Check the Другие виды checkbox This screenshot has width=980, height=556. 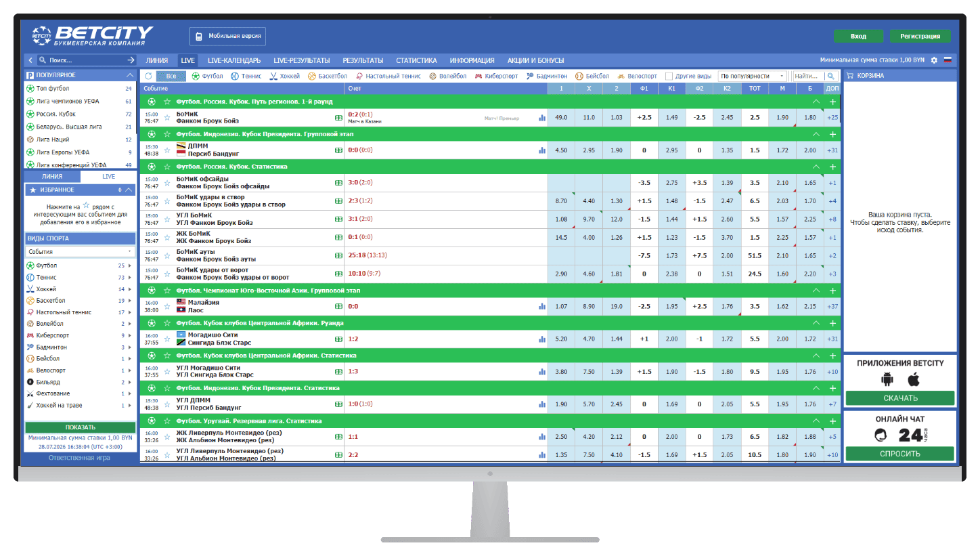pyautogui.click(x=669, y=76)
